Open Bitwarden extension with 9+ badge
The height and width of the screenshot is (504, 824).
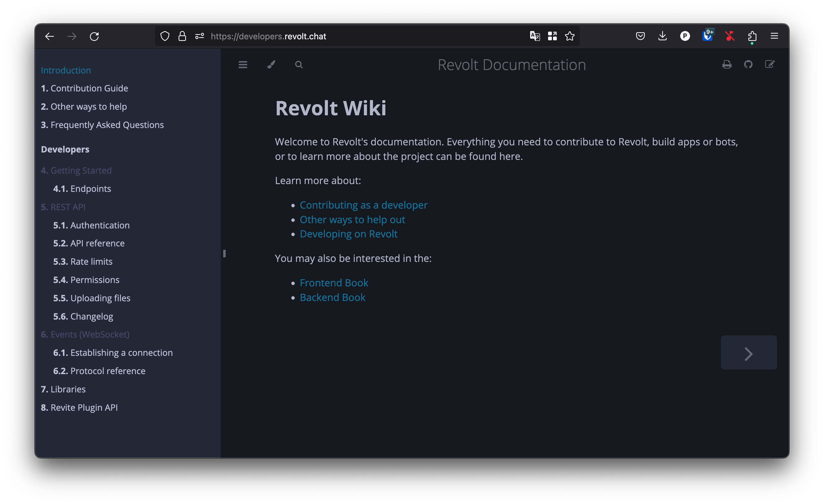point(707,35)
